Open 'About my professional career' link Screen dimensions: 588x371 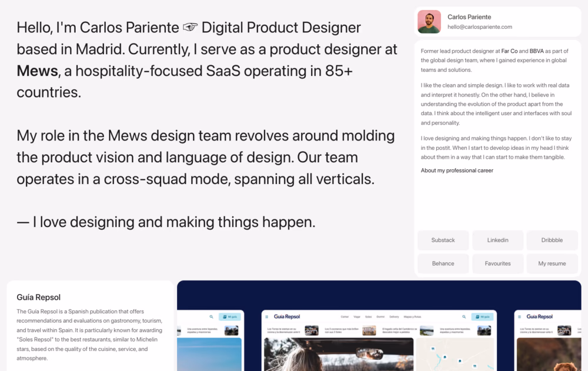pyautogui.click(x=457, y=171)
